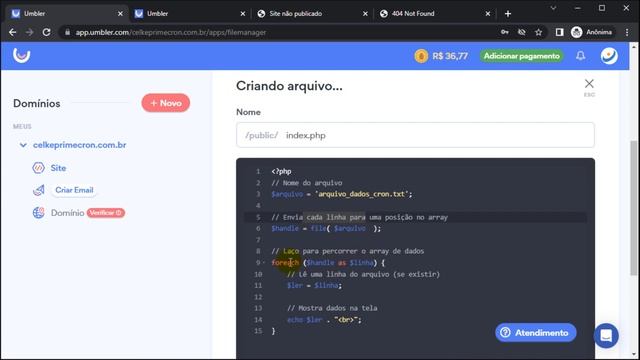Open Criar Email link
The image size is (640, 360).
[74, 190]
